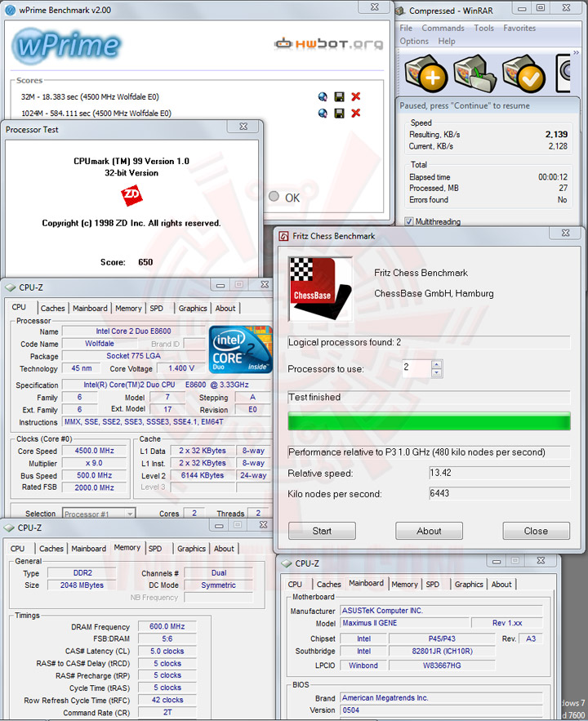Save the 32M score with the floppy icon
This screenshot has width=588, height=721.
coord(339,96)
